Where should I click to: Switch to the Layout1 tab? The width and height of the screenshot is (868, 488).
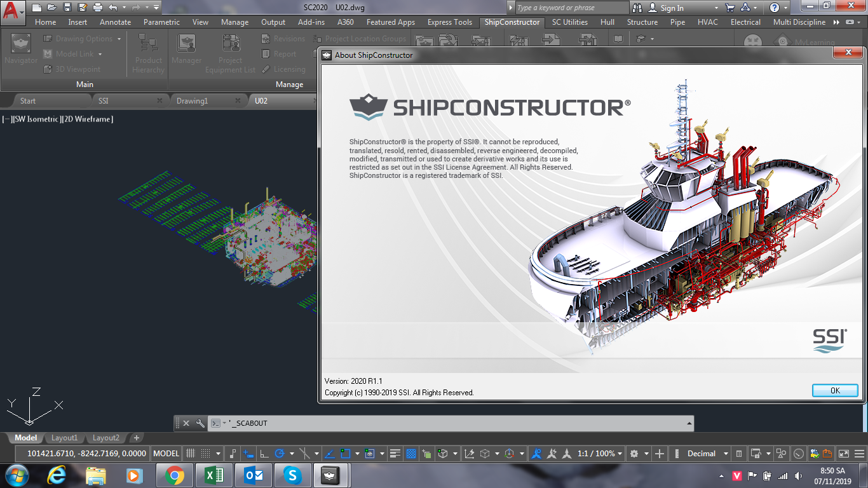[64, 438]
